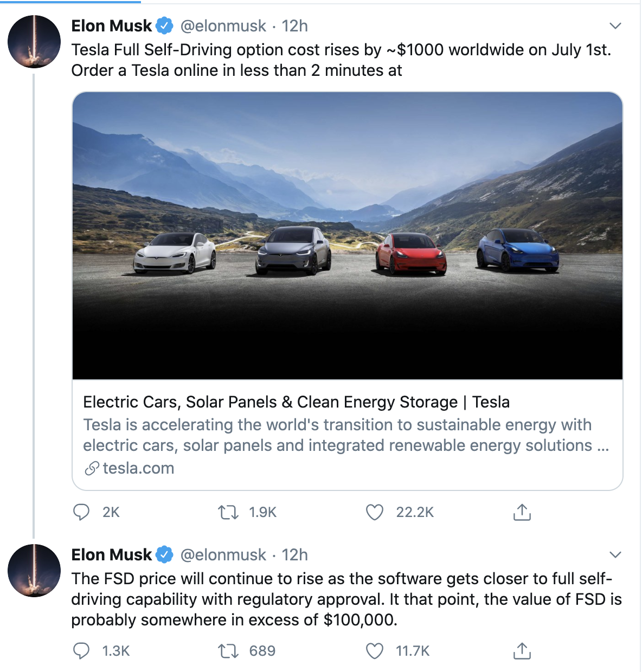
Task: Open the @elonmusk handle on first tweet
Action: (223, 26)
